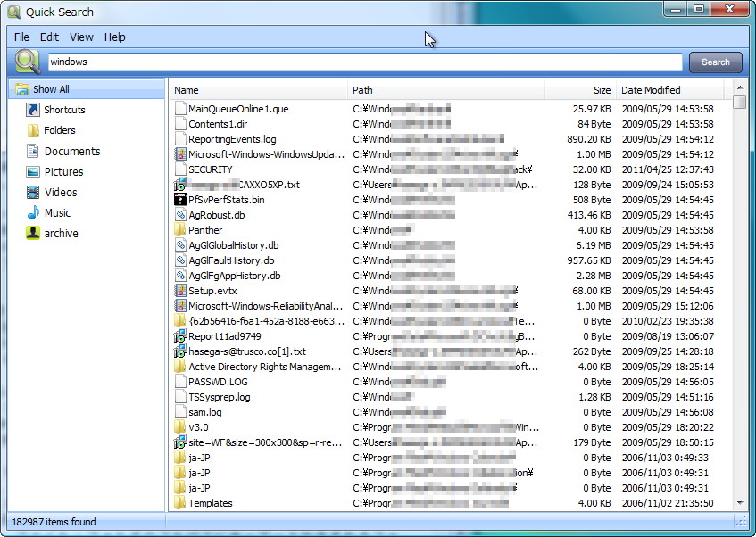Screen dimensions: 756x537
Task: Click the search text field containing windows
Action: [x=365, y=62]
